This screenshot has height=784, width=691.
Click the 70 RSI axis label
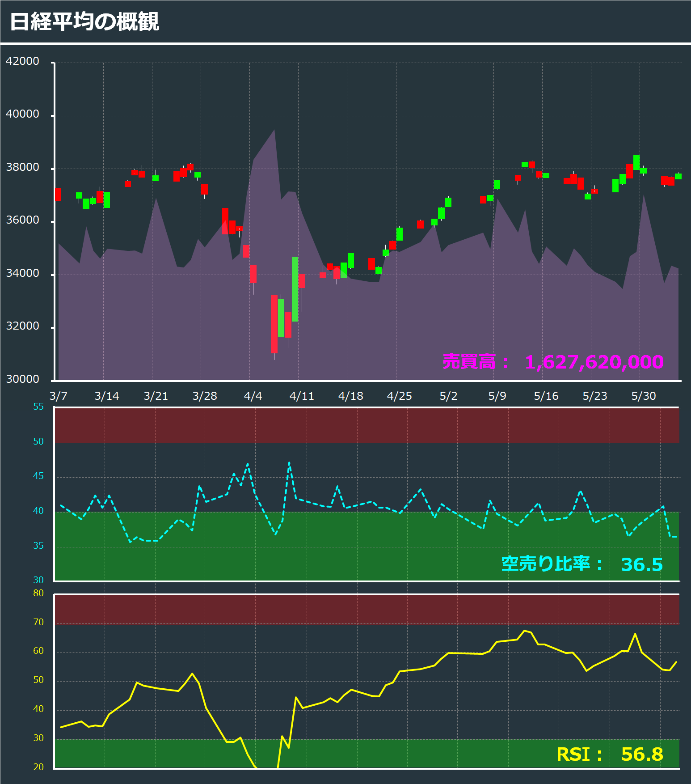click(38, 622)
